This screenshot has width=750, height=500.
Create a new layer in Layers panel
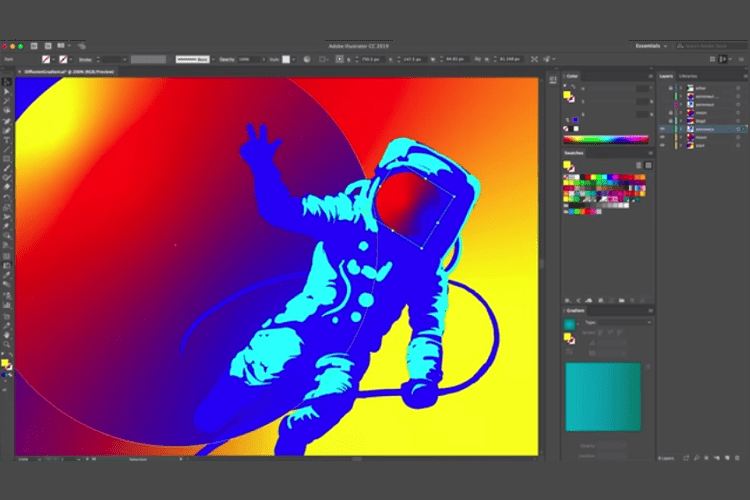coord(728,458)
